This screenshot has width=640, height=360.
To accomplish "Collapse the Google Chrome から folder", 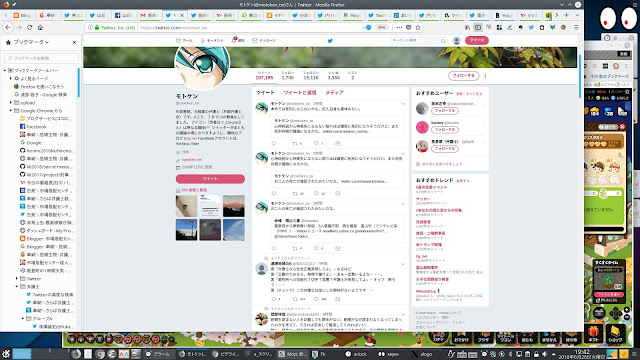I will (x=11, y=111).
